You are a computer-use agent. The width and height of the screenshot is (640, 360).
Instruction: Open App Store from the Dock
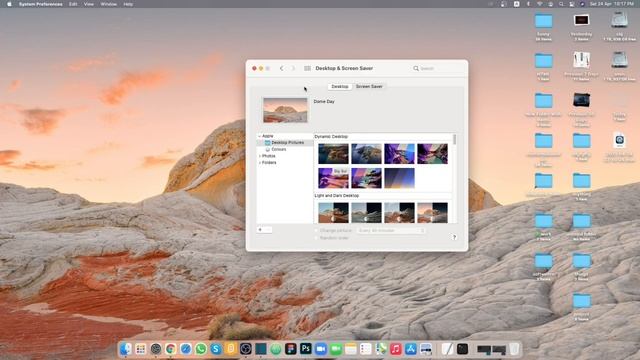coord(411,349)
